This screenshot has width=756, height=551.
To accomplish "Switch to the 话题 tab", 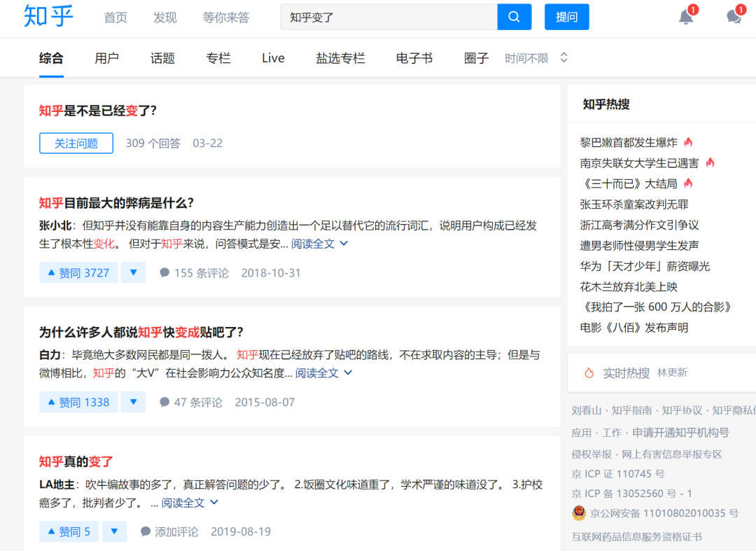I will click(162, 58).
